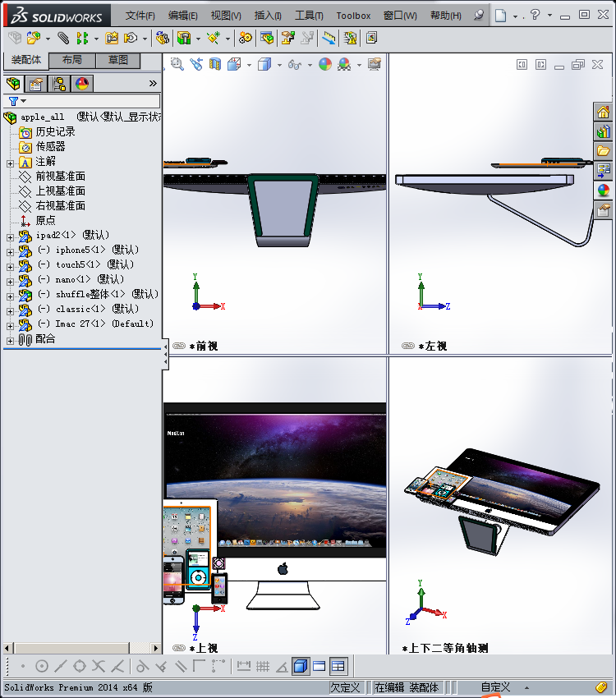Click the Smart Fasteners toolbar icon
616x698 pixels.
112,39
